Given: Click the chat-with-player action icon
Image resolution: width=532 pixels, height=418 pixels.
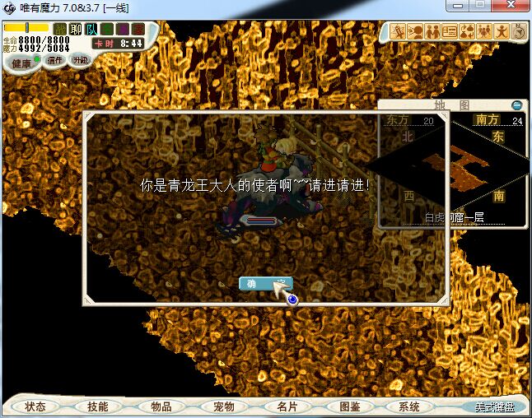Looking at the screenshot, I should (x=415, y=32).
